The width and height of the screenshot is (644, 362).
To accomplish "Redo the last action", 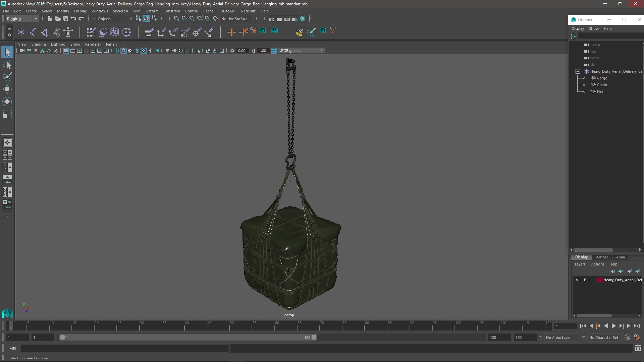I will [x=81, y=19].
